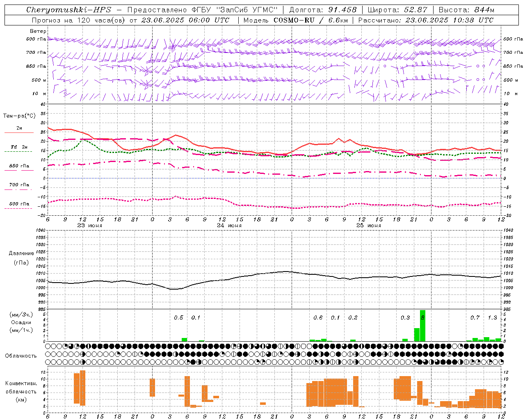Click the Ветер wind panel label

click(38, 31)
